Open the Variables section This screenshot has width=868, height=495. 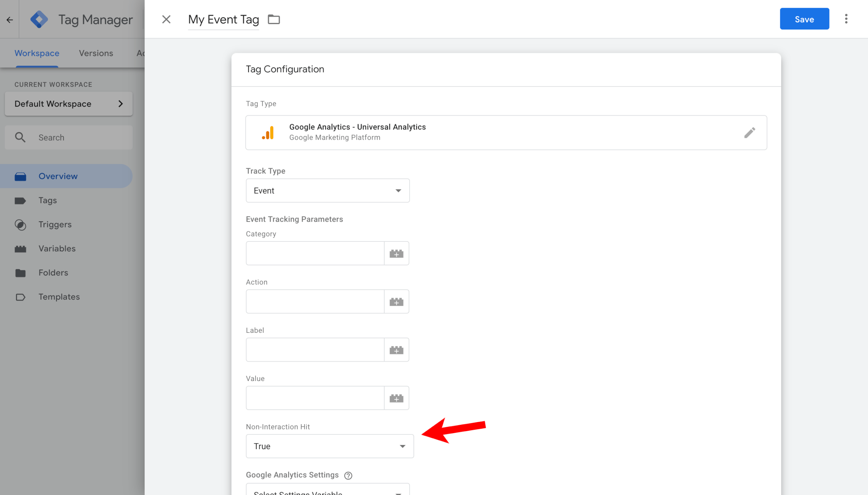pos(57,248)
